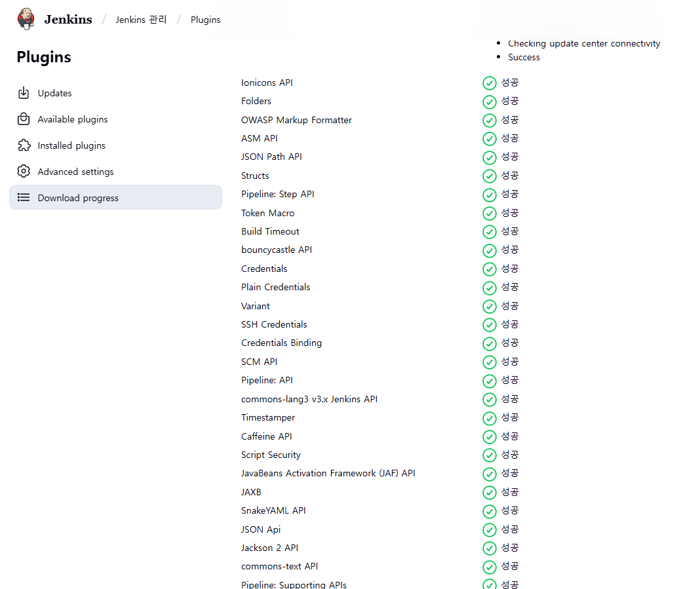
Task: Select the bouncycastle API plugin name
Action: (x=277, y=250)
